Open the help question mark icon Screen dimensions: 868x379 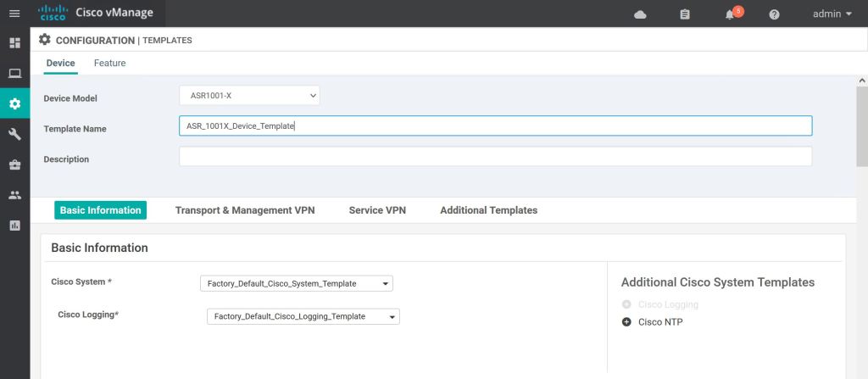coord(774,14)
